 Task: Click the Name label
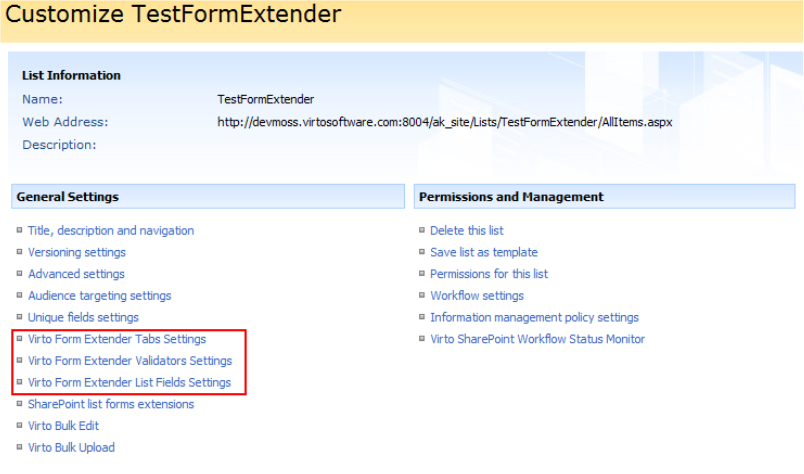pos(42,100)
